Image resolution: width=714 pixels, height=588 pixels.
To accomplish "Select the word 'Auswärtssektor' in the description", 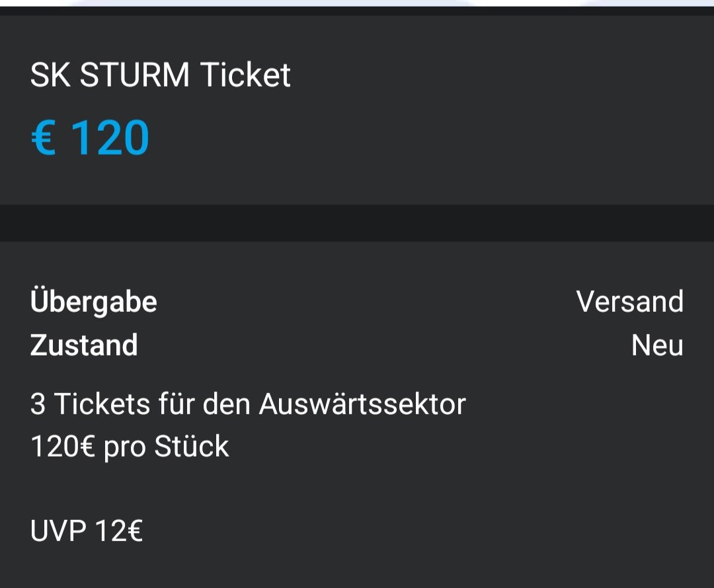I will point(362,404).
